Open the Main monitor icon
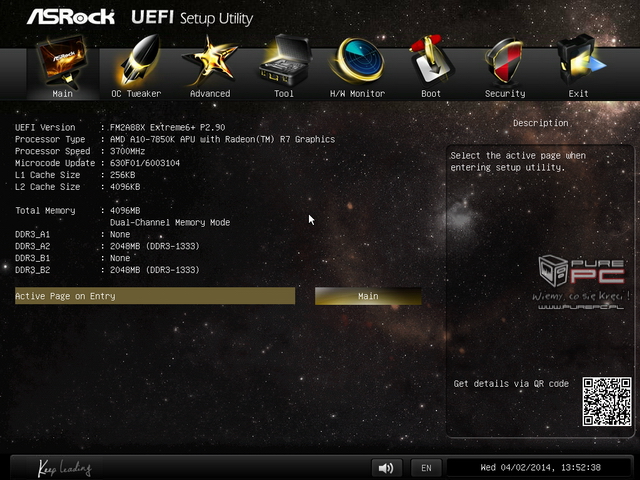This screenshot has height=480, width=640. coord(62,61)
